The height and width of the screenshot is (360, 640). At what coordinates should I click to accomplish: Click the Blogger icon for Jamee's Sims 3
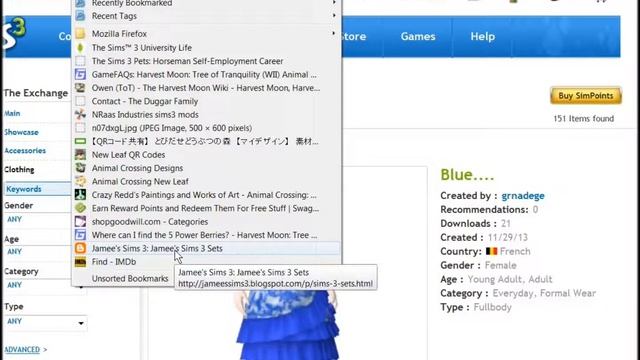pyautogui.click(x=80, y=248)
